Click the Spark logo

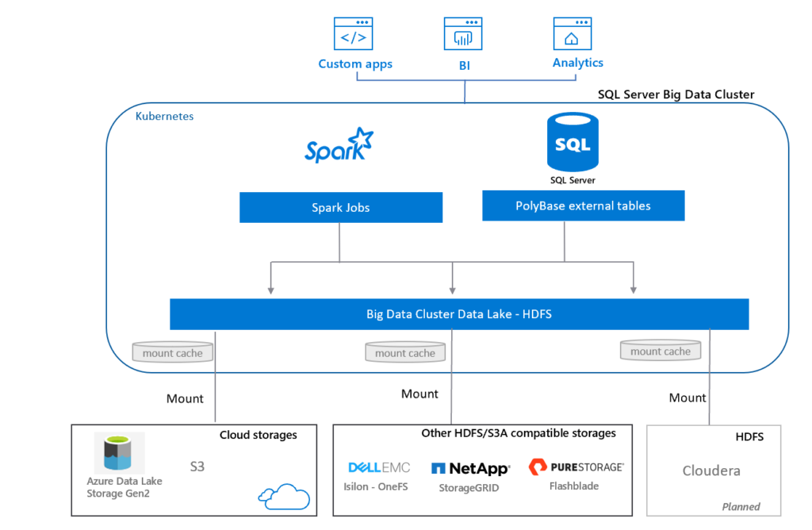[339, 144]
